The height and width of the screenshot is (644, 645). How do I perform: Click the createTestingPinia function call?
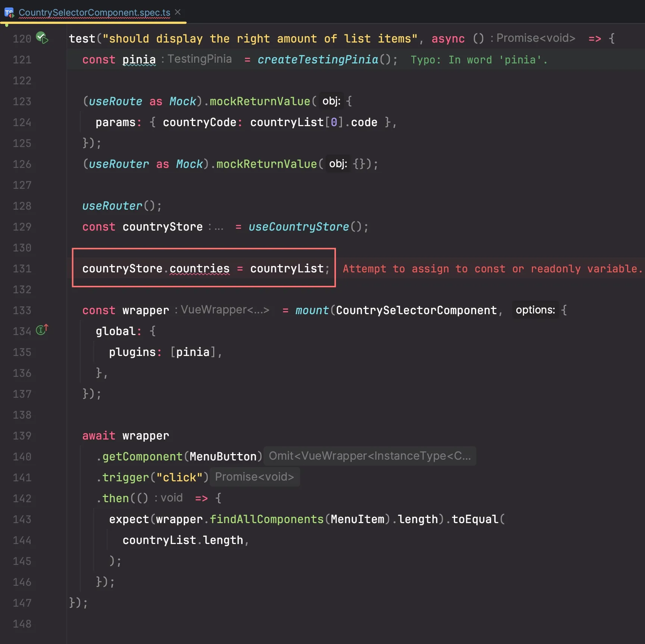[318, 60]
